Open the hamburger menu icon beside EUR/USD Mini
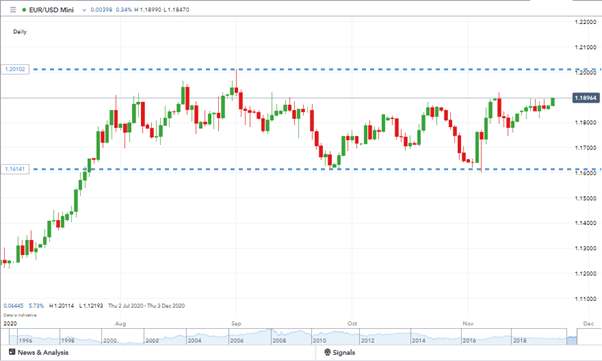The image size is (602, 361). (13, 10)
